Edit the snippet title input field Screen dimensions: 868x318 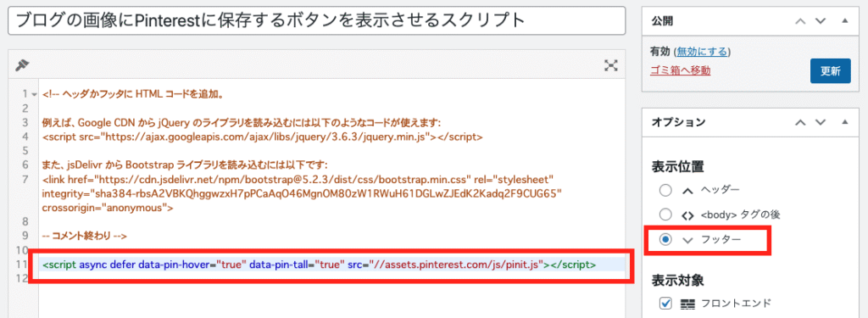317,20
